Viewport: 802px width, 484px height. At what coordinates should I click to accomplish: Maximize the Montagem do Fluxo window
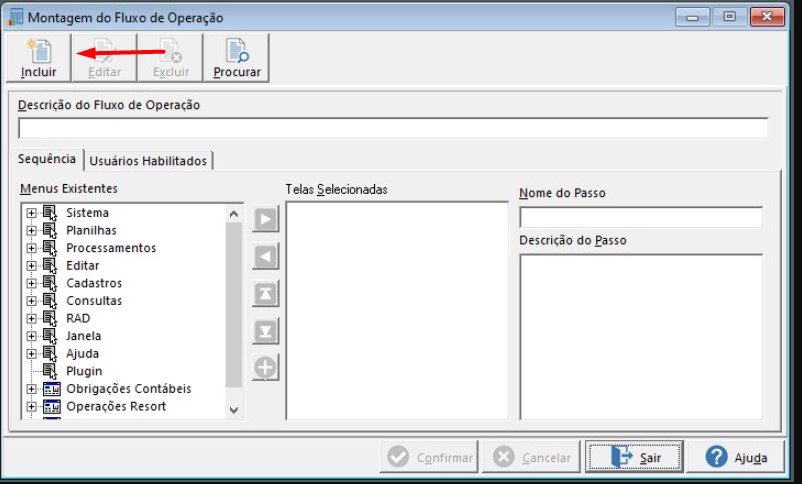coord(729,17)
